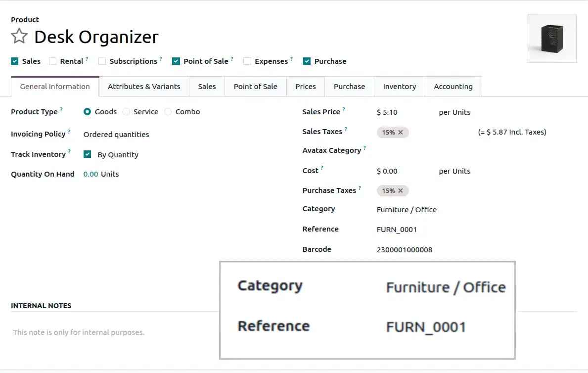
Task: Open the Product Type help tooltip
Action: (x=62, y=108)
